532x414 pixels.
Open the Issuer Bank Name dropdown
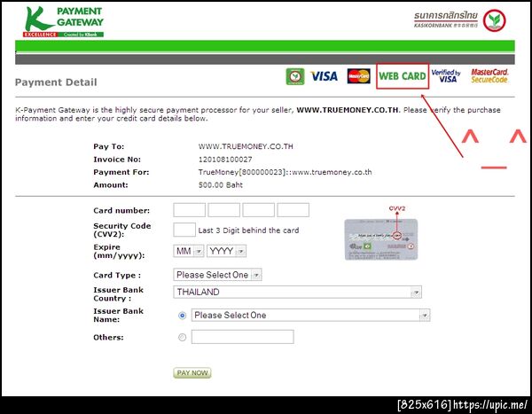tap(311, 316)
